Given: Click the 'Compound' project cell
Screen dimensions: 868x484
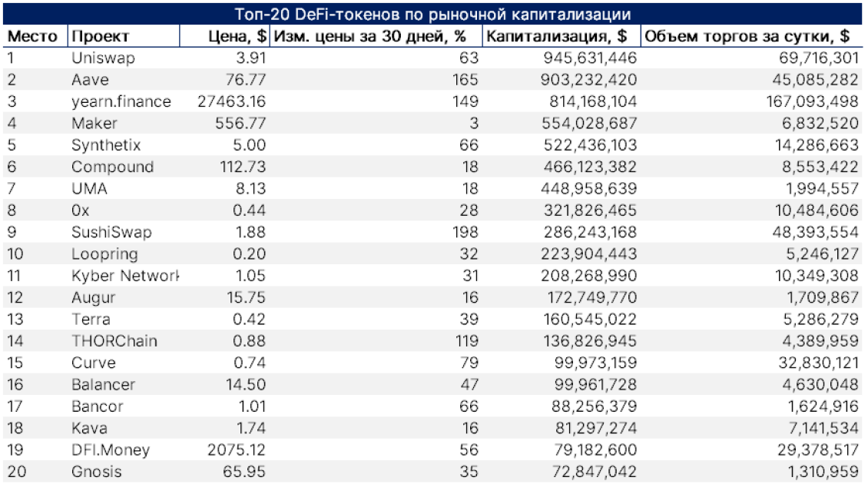Looking at the screenshot, I should (112, 167).
